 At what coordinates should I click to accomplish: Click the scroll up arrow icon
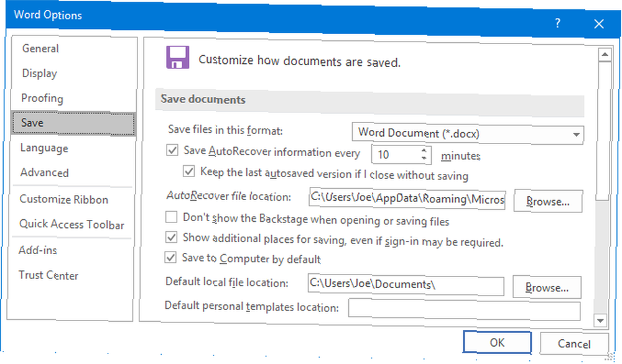(x=605, y=54)
